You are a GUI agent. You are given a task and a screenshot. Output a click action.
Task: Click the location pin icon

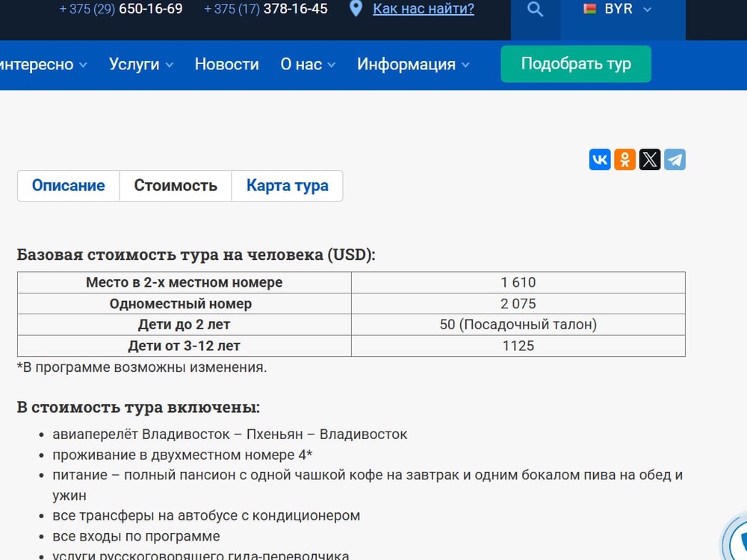(355, 9)
